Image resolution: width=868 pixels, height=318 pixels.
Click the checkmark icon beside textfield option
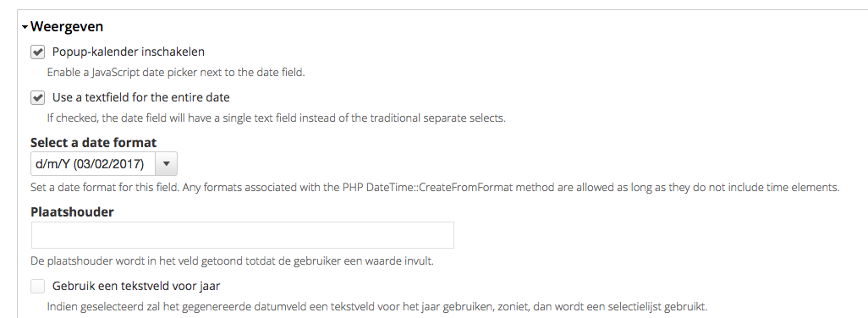(37, 98)
